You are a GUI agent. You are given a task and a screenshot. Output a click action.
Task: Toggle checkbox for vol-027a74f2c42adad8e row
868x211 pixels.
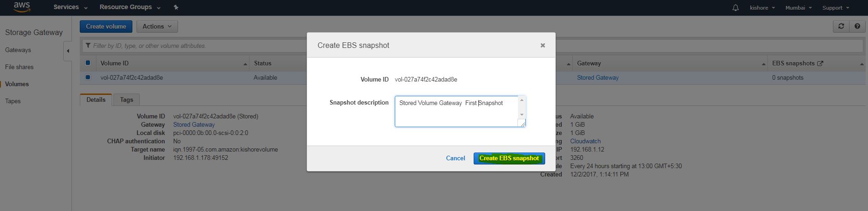[88, 77]
